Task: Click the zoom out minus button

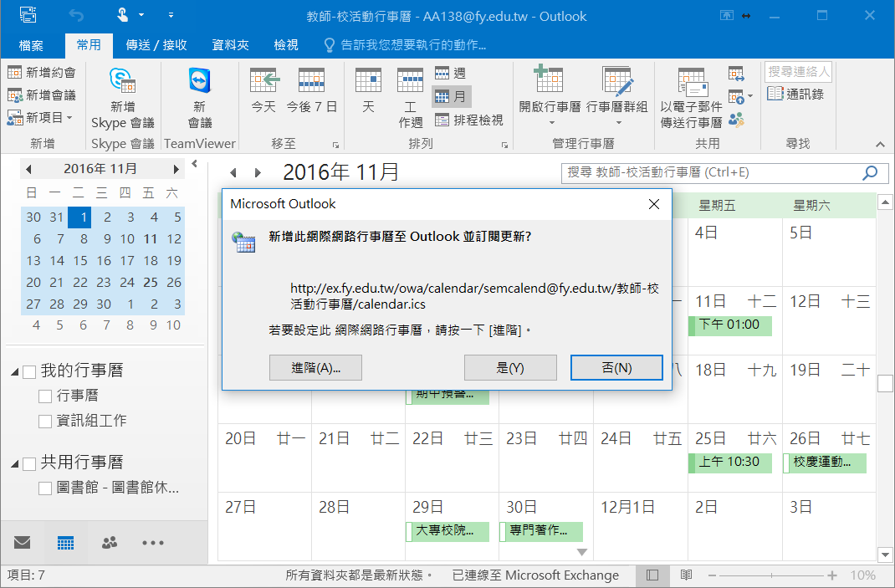Action: 713,575
